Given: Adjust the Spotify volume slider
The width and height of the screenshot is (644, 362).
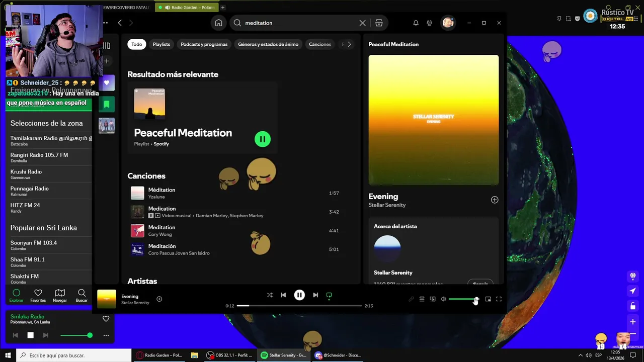Looking at the screenshot, I should pos(463,299).
